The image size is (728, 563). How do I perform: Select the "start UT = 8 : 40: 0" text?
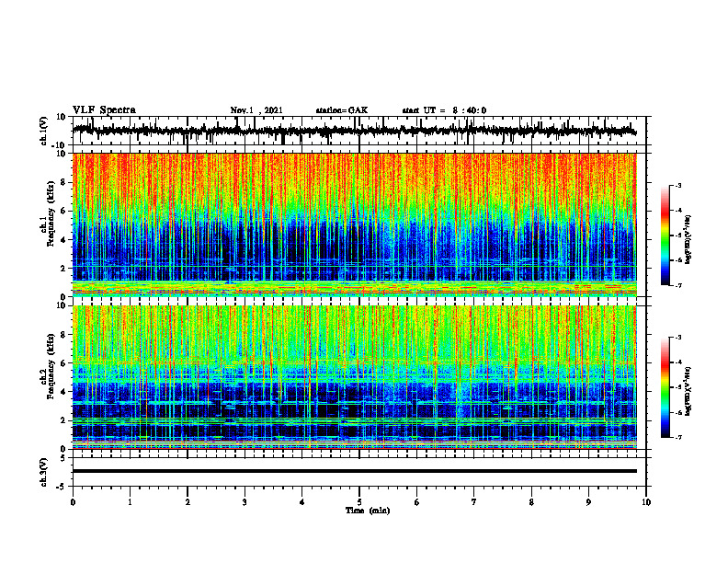pyautogui.click(x=444, y=110)
